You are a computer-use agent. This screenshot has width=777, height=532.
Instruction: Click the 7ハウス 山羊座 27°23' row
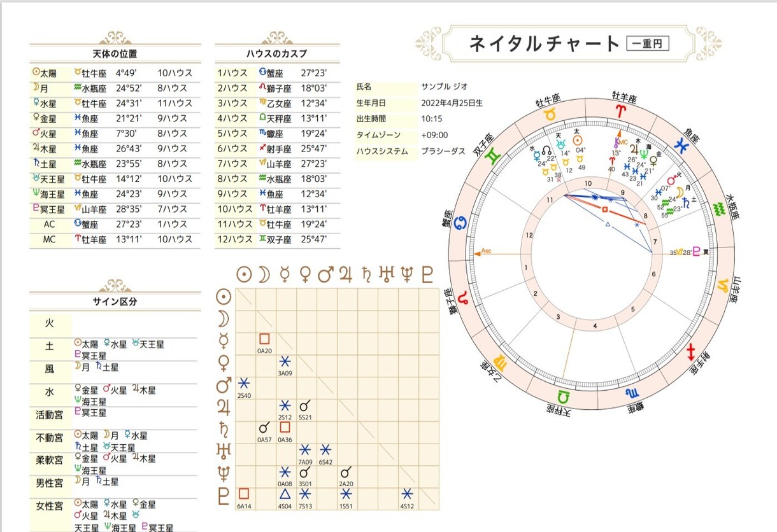(x=277, y=164)
